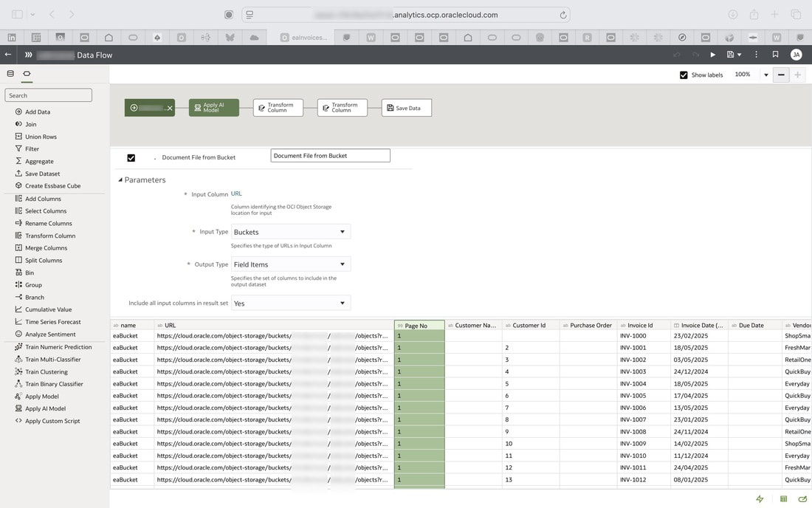Uncheck Document File from Bucket checkbox

point(131,158)
